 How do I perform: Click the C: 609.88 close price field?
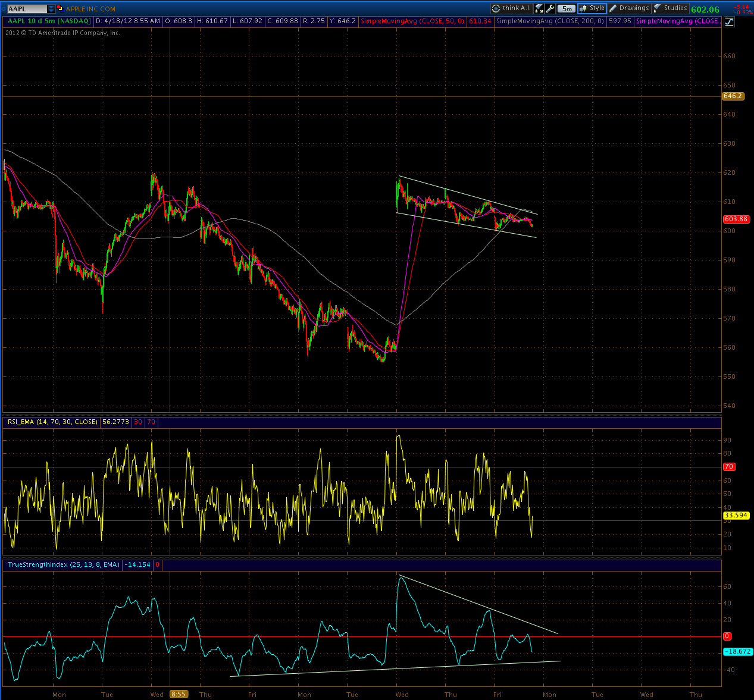tap(283, 21)
